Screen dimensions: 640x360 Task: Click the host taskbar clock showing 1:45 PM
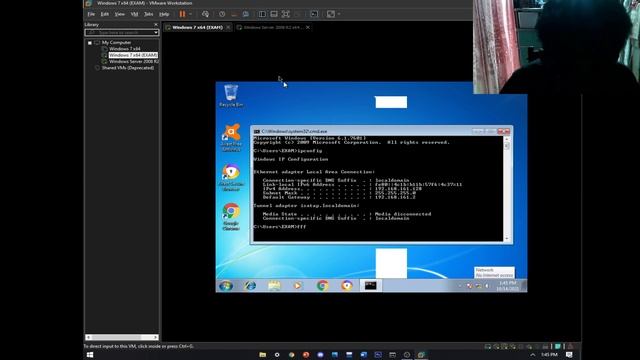549,355
